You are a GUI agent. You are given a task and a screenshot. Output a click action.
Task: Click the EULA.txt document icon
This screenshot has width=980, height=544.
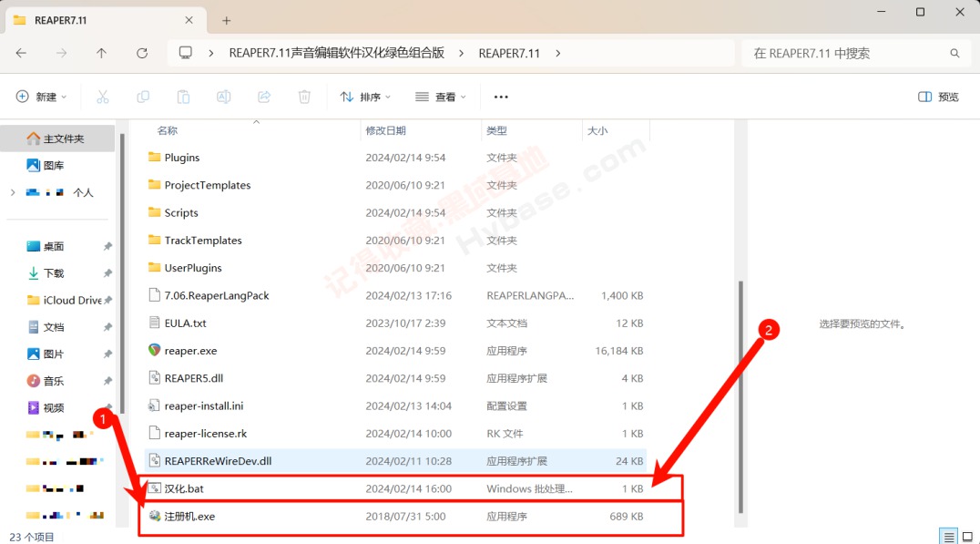point(154,323)
